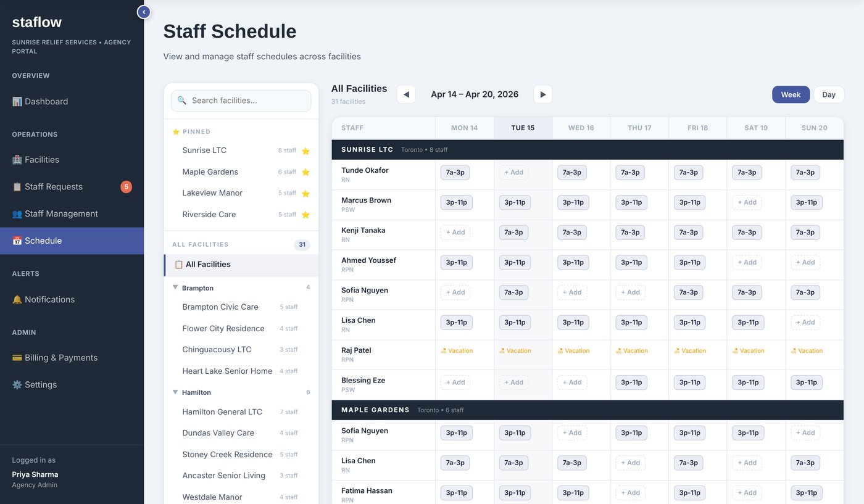Select Dundas Valley Care facility
864x504 pixels.
(241, 433)
